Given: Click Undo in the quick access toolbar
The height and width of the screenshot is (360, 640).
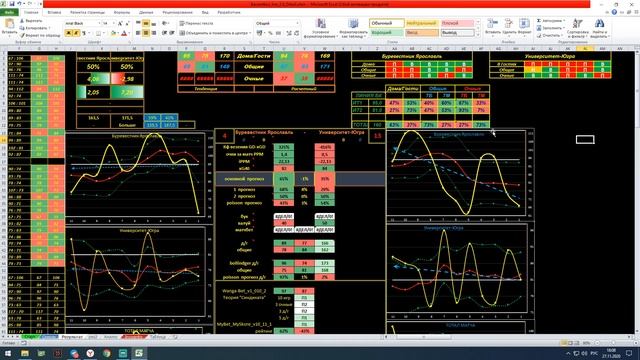Looking at the screenshot, I should tap(19, 4).
